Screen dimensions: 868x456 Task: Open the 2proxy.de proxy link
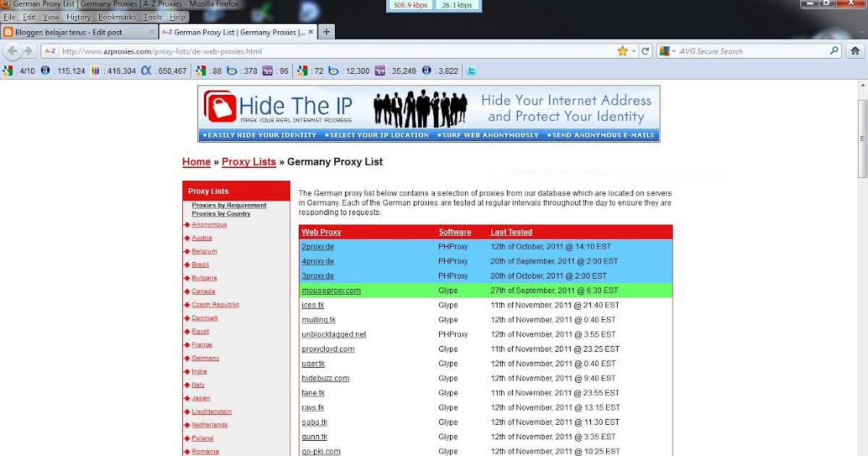coord(318,247)
